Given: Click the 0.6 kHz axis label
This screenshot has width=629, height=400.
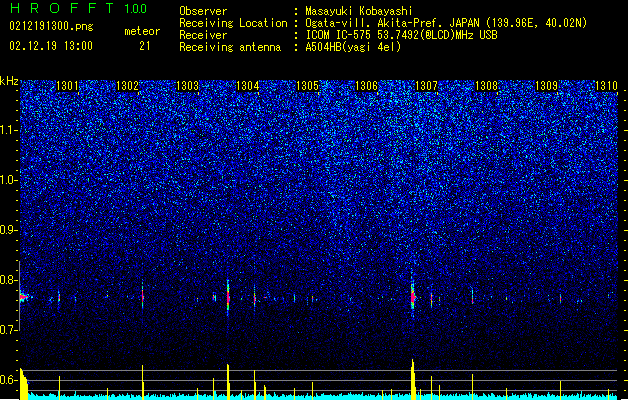Looking at the screenshot, I should tap(9, 380).
